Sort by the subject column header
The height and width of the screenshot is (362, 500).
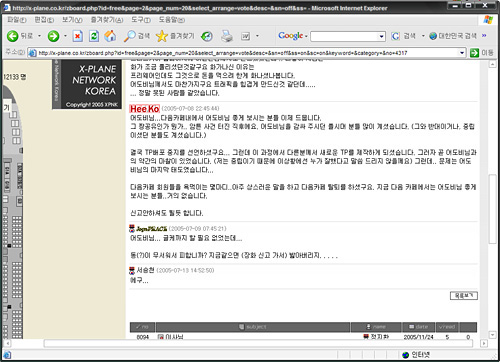tap(253, 327)
